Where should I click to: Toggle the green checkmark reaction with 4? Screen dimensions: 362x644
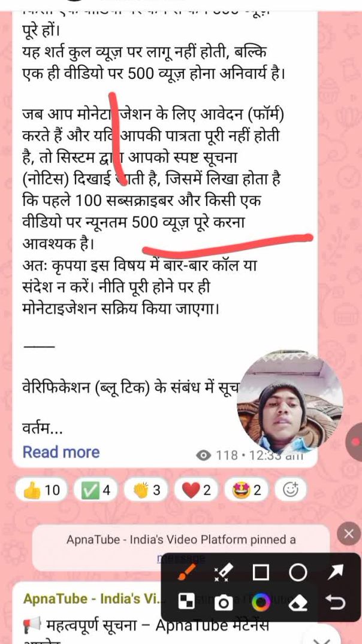[x=95, y=490]
